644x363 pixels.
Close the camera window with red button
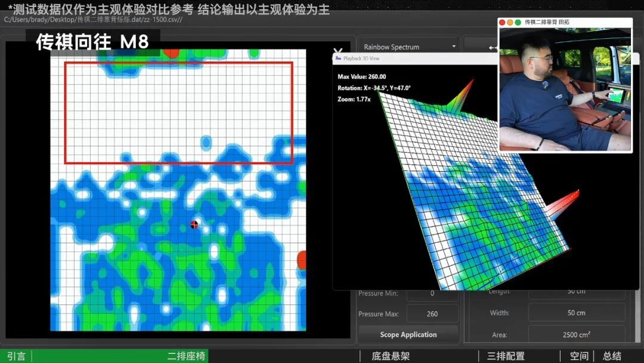click(x=502, y=22)
